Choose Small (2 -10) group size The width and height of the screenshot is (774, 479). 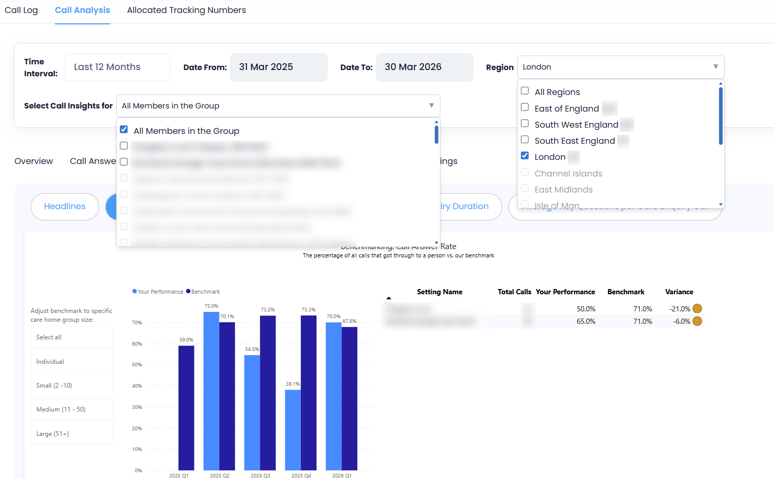point(72,385)
